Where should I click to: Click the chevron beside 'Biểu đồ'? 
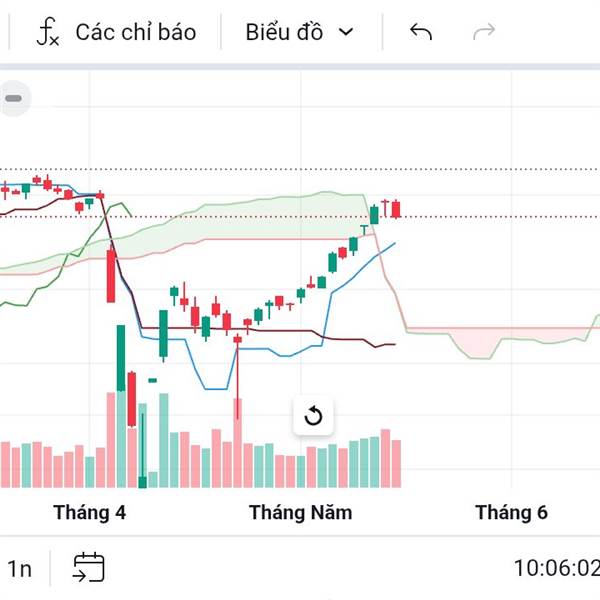347,32
